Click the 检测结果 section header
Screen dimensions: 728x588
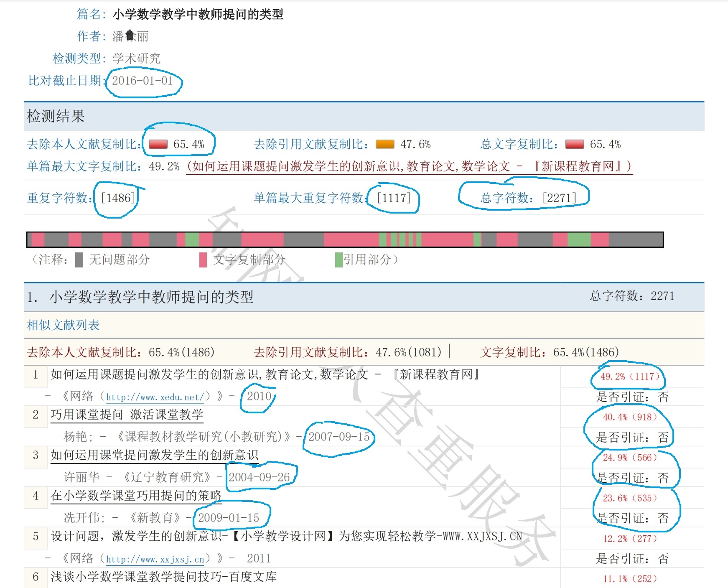pyautogui.click(x=56, y=116)
